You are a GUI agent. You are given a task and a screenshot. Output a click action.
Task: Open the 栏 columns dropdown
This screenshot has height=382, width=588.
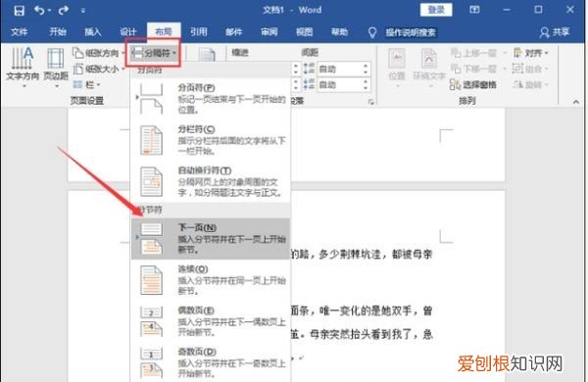click(86, 84)
